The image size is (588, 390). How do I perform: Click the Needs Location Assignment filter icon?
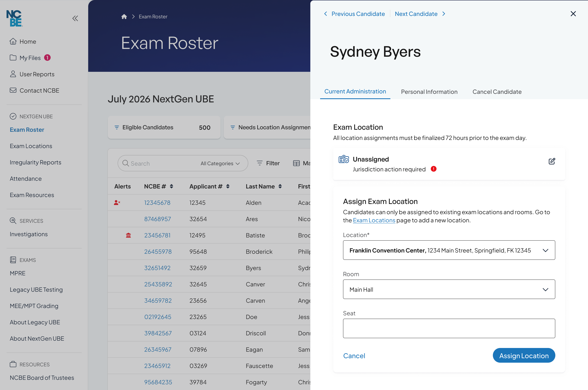[233, 128]
